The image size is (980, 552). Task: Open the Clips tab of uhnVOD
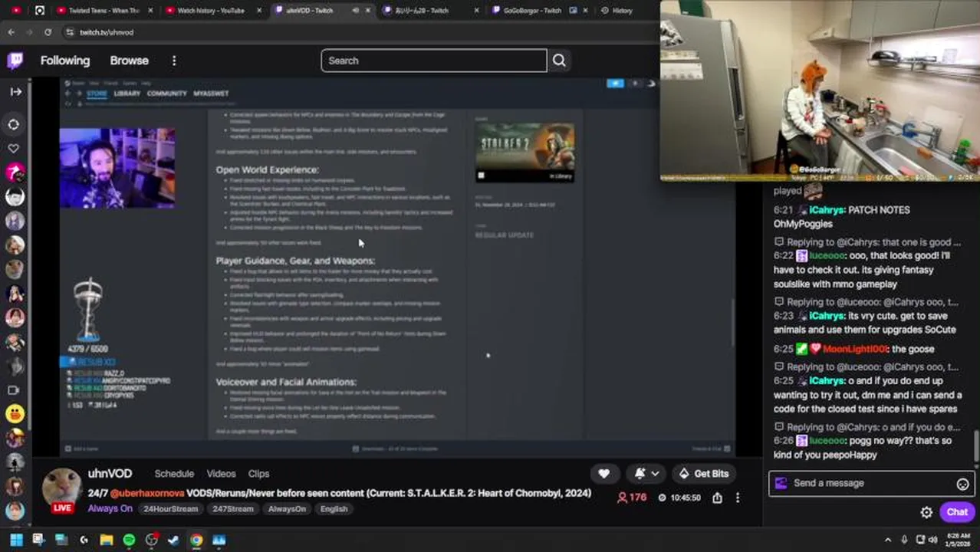[x=258, y=474]
